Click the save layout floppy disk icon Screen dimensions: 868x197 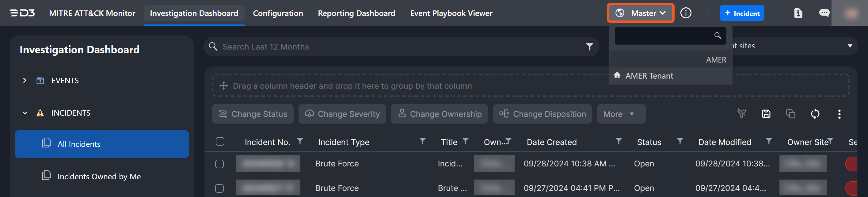[x=766, y=114]
